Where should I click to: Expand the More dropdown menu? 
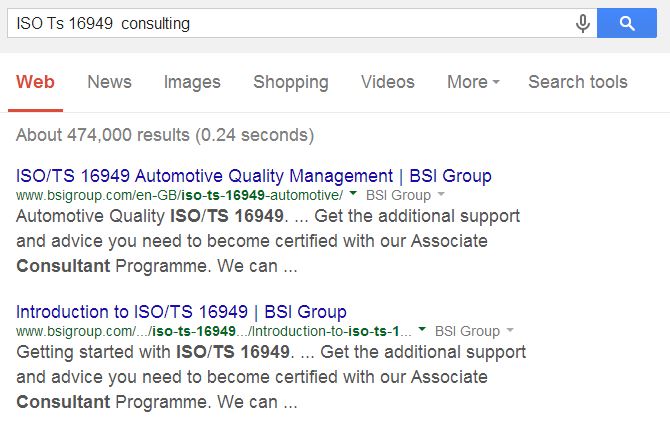[473, 82]
